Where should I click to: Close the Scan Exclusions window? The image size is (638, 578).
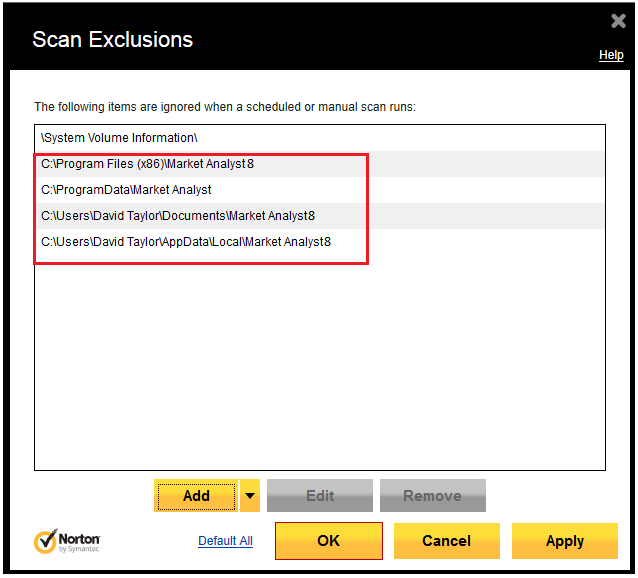point(618,20)
